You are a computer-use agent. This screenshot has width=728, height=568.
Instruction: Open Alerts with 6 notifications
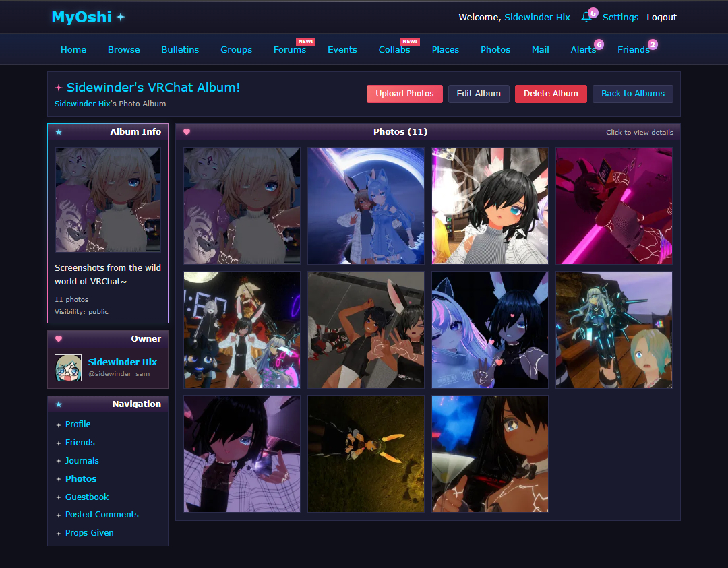click(x=583, y=49)
